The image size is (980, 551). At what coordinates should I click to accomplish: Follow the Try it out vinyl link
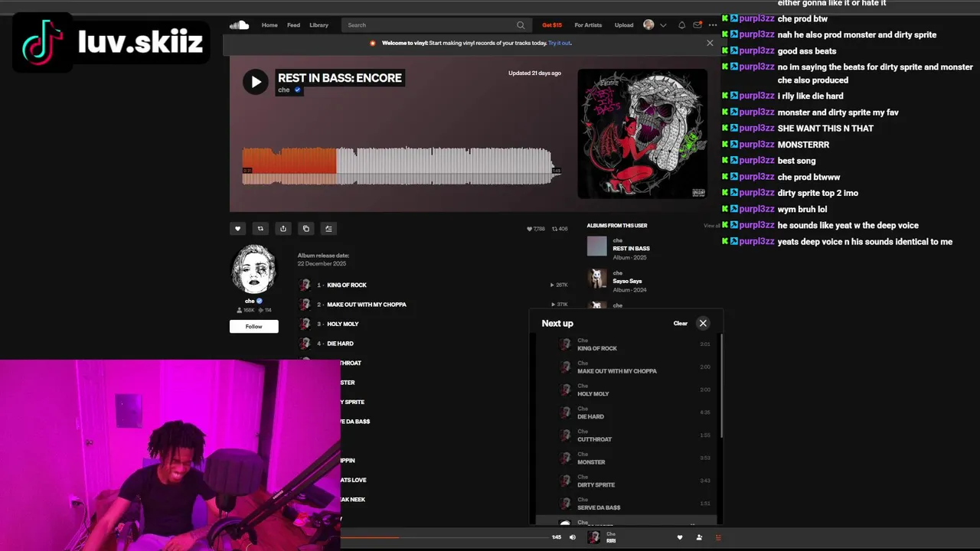[560, 43]
